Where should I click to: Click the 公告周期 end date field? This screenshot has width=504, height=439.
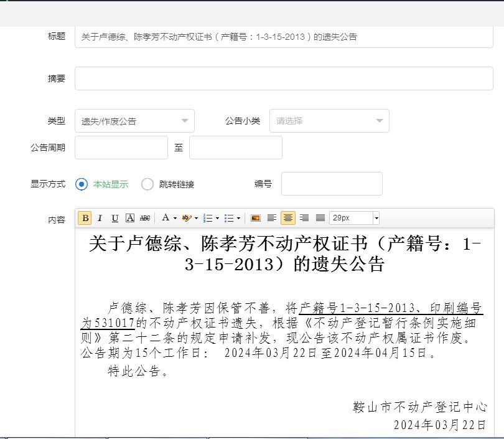(x=236, y=148)
